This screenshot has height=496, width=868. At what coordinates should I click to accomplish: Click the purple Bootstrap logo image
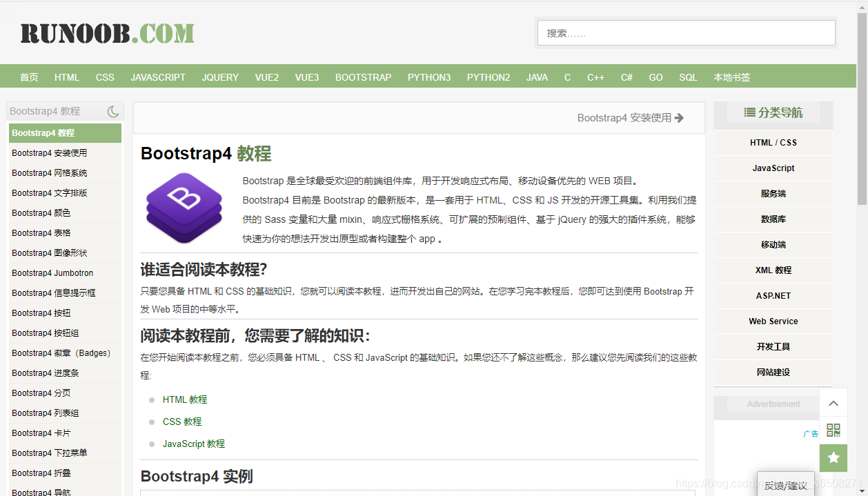(184, 208)
